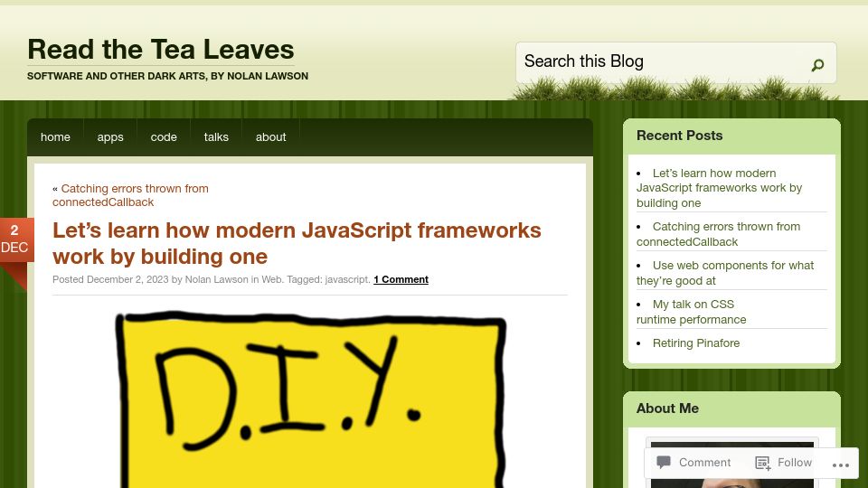Open the talks navigation item
This screenshot has width=868, height=488.
(x=216, y=137)
